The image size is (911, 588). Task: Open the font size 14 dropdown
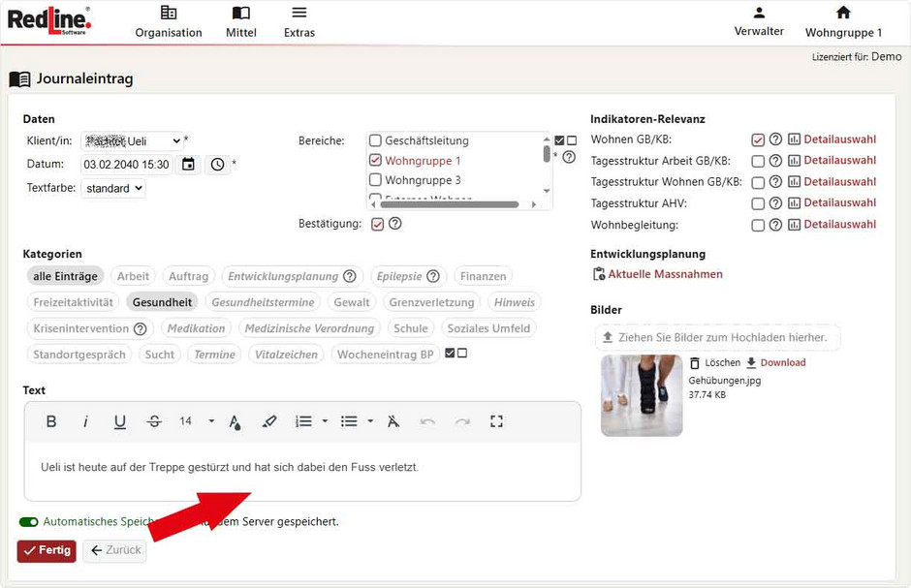pyautogui.click(x=196, y=421)
